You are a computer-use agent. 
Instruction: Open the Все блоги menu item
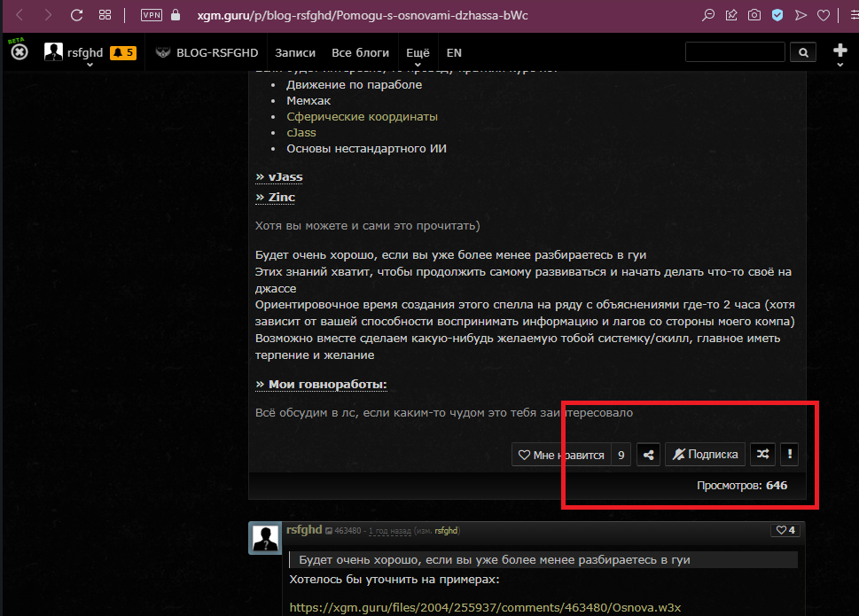click(x=361, y=52)
